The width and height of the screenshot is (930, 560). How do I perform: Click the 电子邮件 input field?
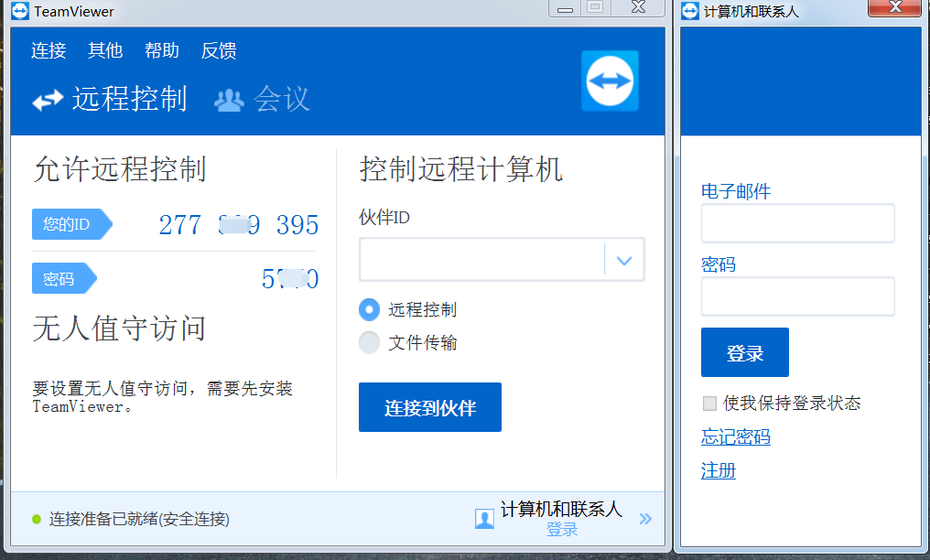tap(798, 223)
